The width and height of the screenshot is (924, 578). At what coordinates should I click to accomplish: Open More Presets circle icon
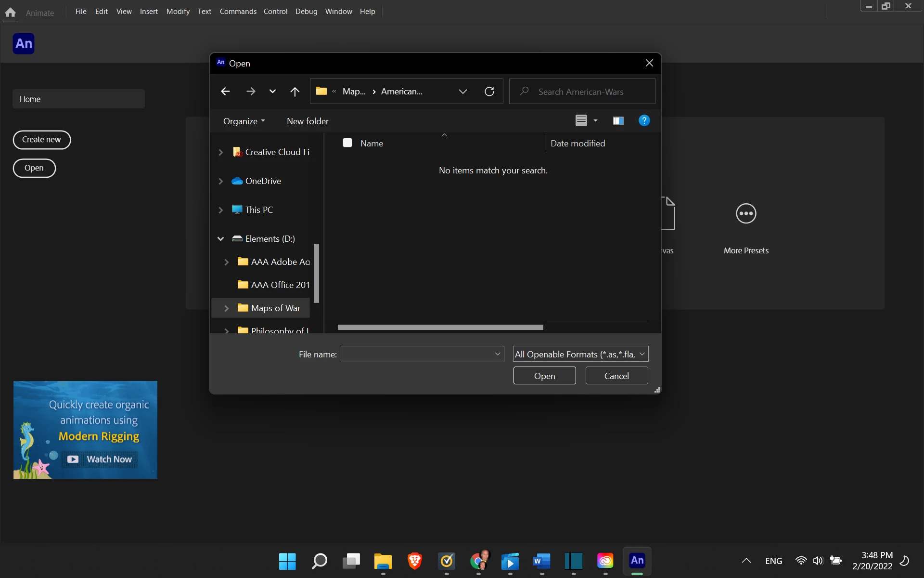(746, 214)
